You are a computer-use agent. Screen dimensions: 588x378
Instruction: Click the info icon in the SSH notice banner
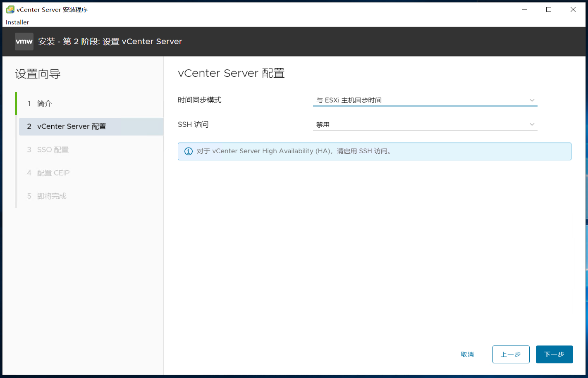tap(188, 151)
